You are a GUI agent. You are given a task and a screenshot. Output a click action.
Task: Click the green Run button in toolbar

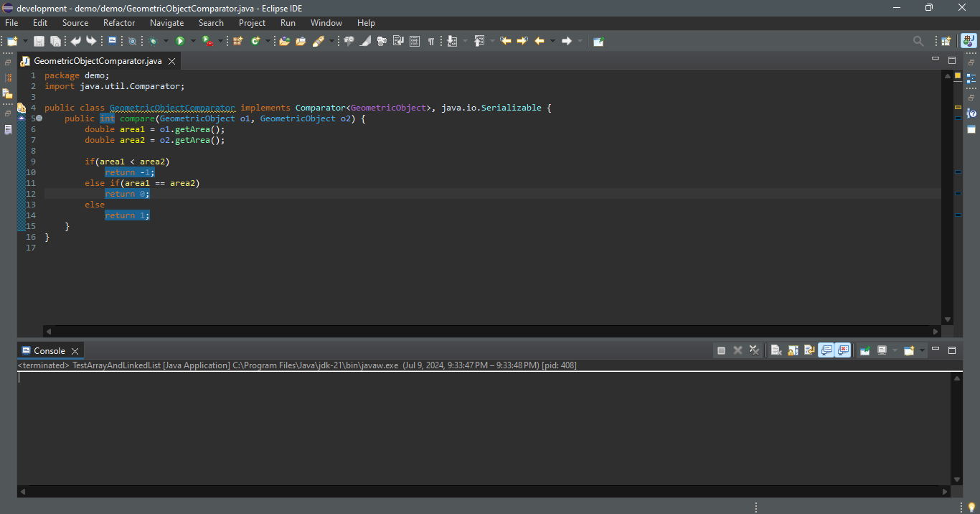180,42
